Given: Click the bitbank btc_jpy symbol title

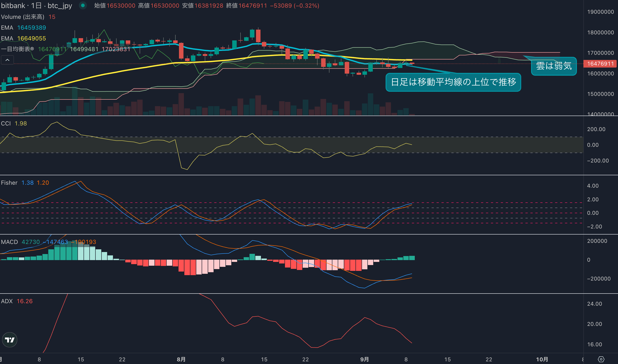Looking at the screenshot, I should tap(36, 5).
